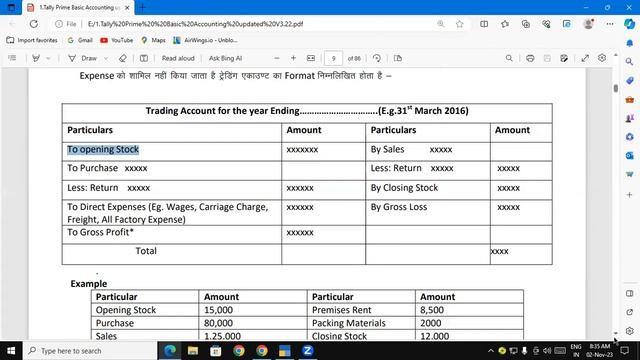Select the Erase tool

click(122, 58)
